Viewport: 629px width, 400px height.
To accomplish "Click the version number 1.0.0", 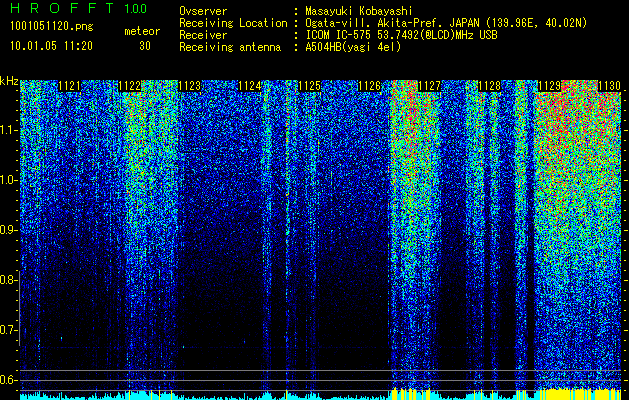I will pyautogui.click(x=136, y=8).
